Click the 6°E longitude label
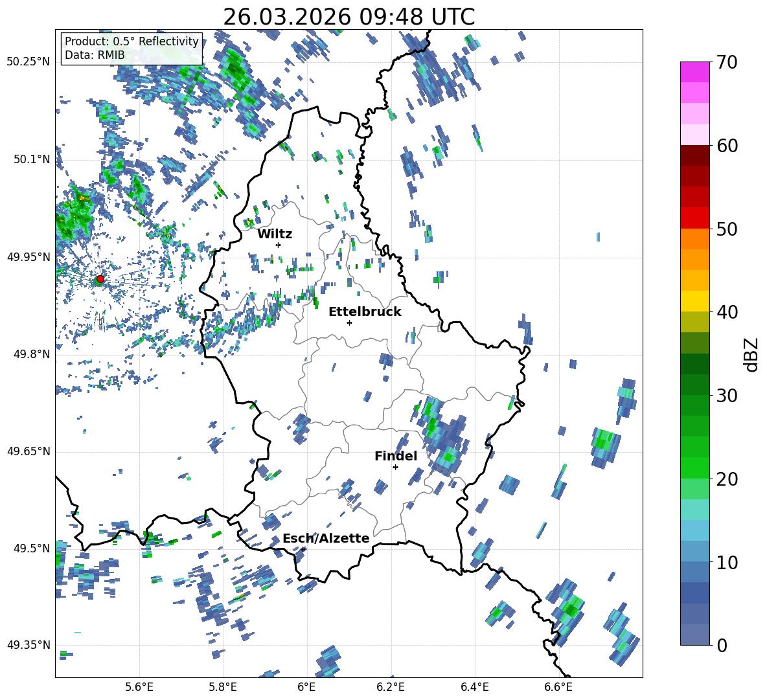The width and height of the screenshot is (767, 700). [306, 687]
